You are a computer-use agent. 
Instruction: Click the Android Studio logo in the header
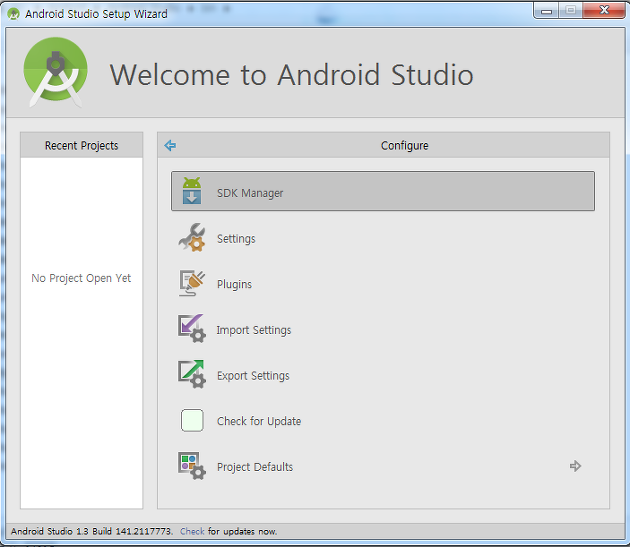[x=55, y=72]
